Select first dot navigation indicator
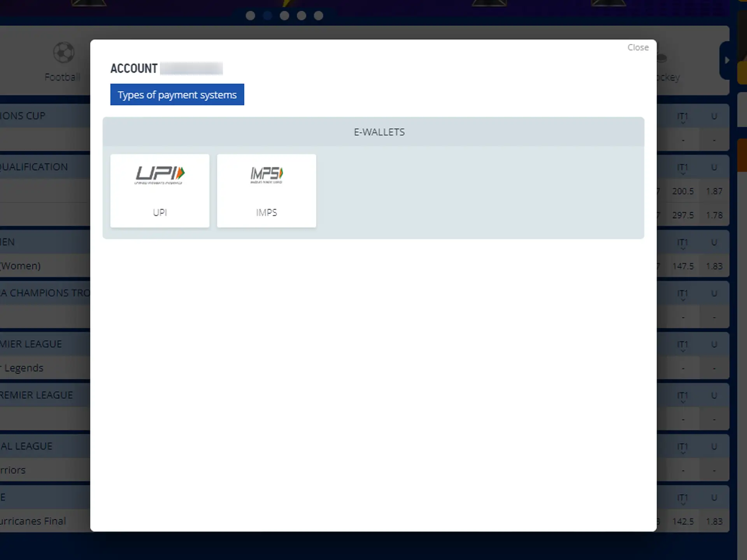The image size is (747, 560). tap(250, 15)
